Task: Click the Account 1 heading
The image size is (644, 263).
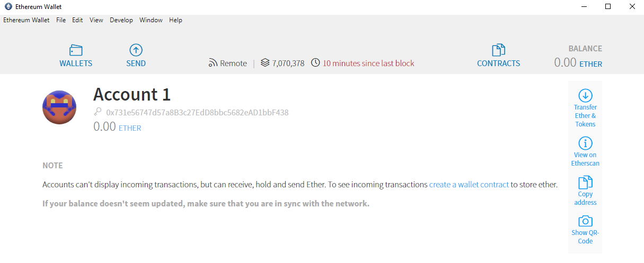Action: (132, 94)
